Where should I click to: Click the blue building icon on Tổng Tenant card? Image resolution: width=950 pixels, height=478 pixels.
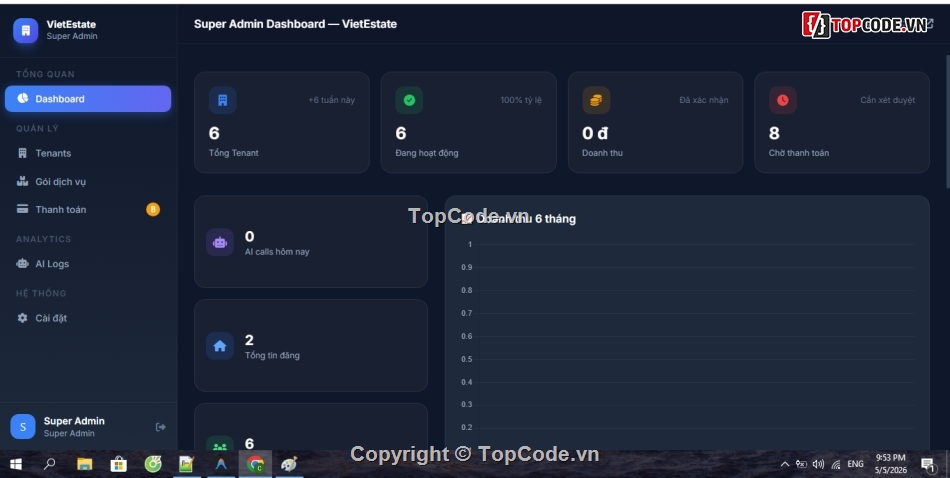pos(222,100)
